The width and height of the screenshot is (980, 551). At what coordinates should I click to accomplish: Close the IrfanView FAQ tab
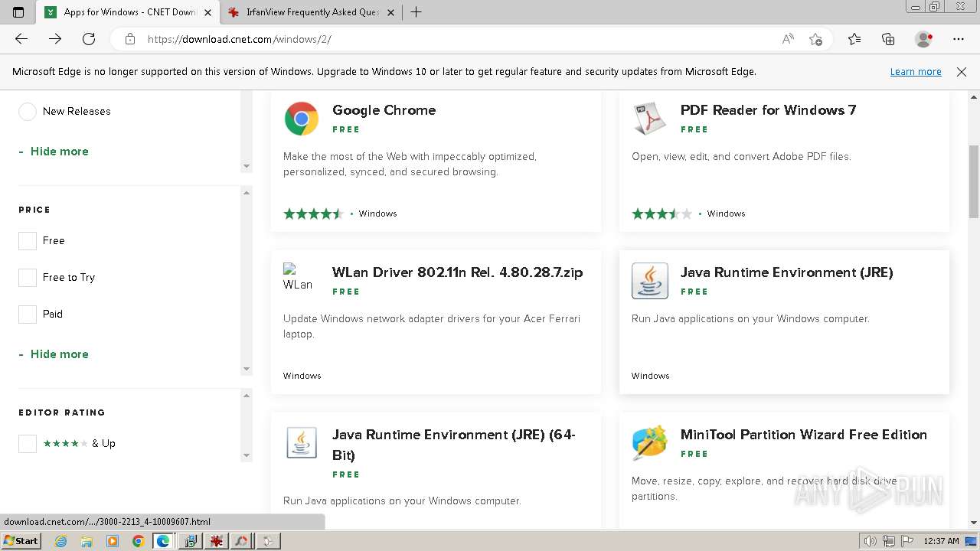[x=390, y=12]
